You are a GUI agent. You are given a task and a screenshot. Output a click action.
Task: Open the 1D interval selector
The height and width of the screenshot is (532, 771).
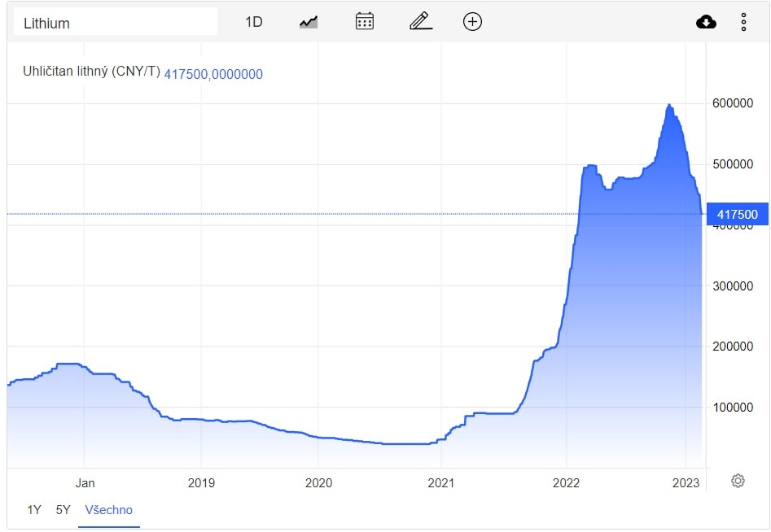pos(254,22)
